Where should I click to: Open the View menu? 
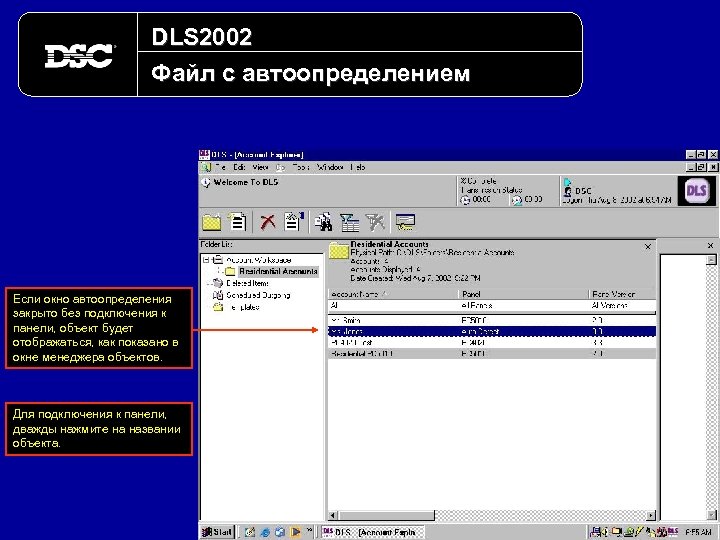coord(260,167)
